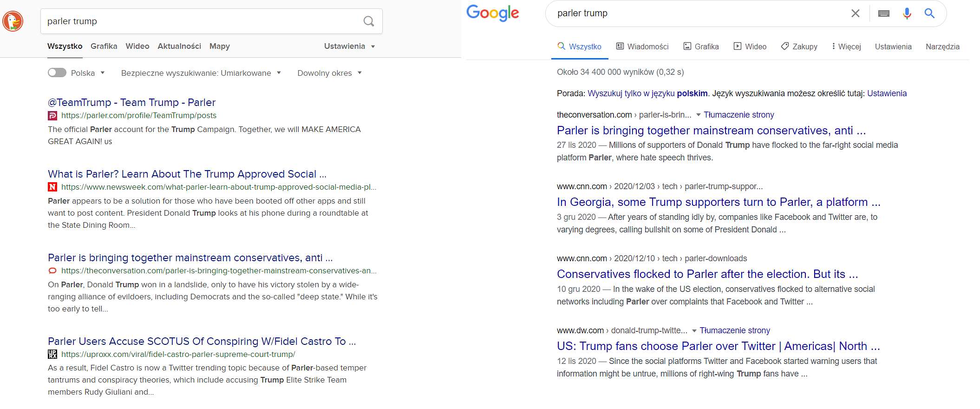The image size is (980, 409).
Task: Open DuckDuckGo 'Parler is bringing together' result
Action: click(x=190, y=257)
